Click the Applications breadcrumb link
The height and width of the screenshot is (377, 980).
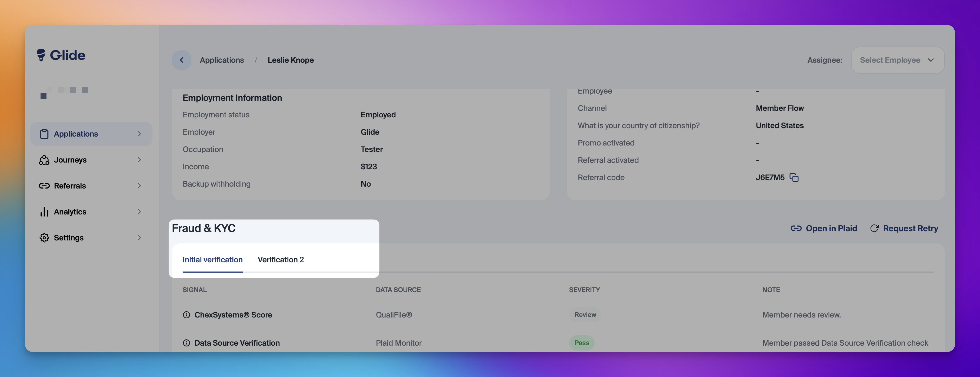point(222,60)
